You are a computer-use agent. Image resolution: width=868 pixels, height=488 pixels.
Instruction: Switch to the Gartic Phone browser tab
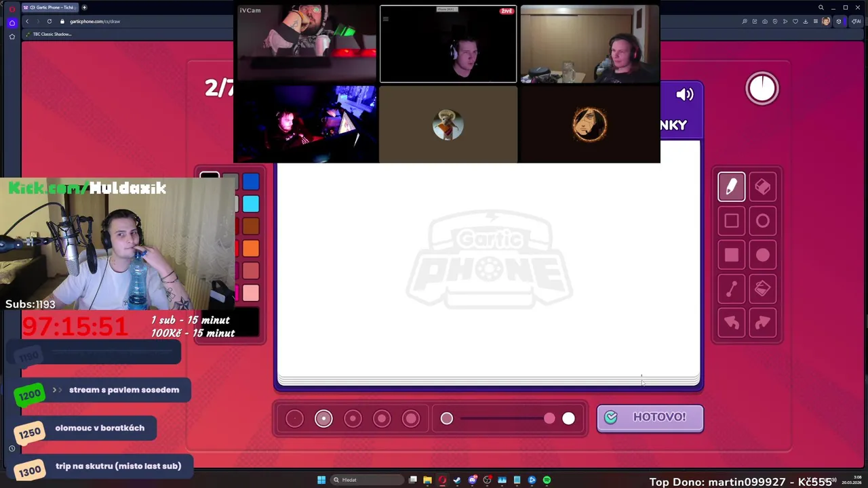coord(51,7)
